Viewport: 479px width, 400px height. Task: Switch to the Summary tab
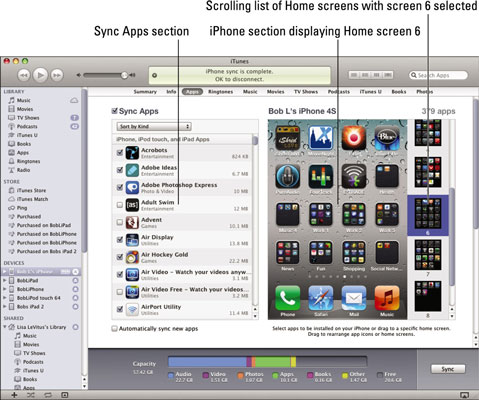(x=145, y=92)
